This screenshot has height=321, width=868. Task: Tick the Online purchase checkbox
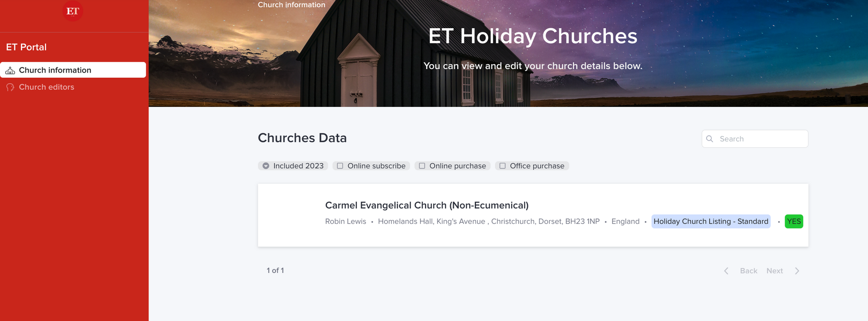422,166
